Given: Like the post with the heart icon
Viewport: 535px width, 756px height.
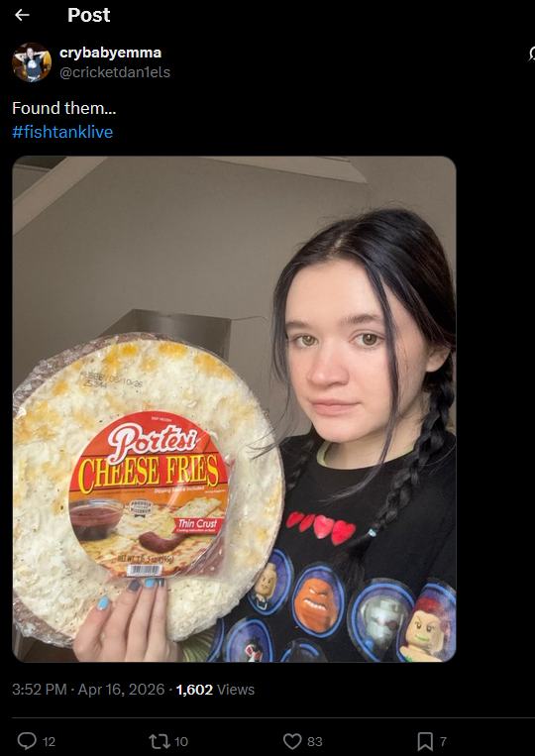Looking at the screenshot, I should pos(292,741).
